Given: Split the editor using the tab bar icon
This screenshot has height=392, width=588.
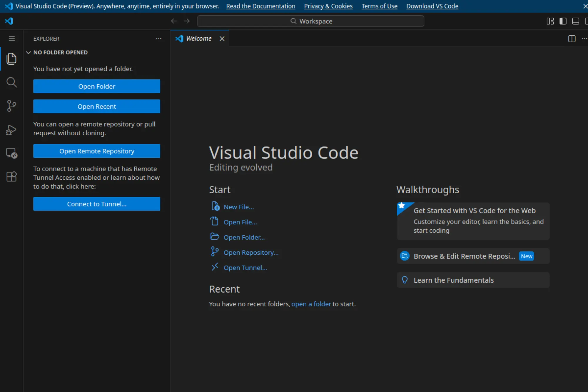Looking at the screenshot, I should coord(572,39).
